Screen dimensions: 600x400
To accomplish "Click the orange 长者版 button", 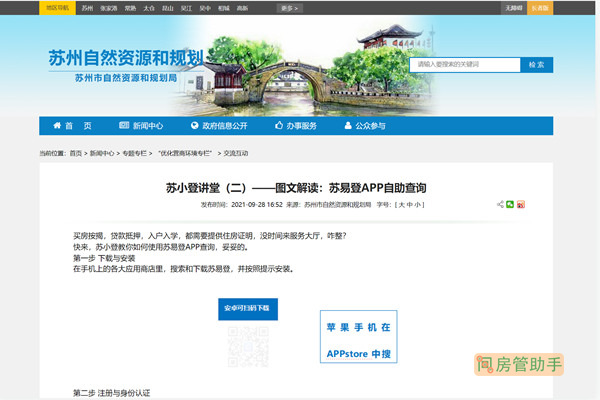I will click(x=540, y=8).
